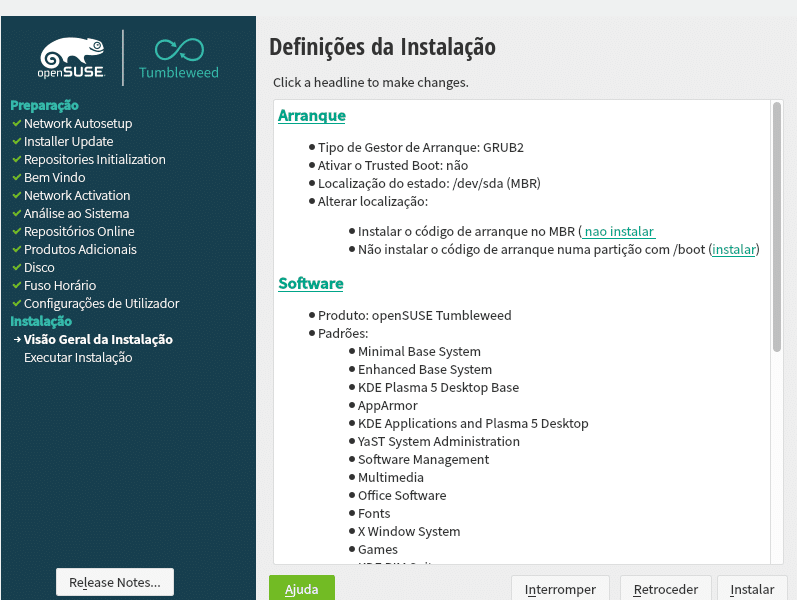Viewport: 797px width, 600px height.
Task: Open Release Notes
Action: click(115, 582)
